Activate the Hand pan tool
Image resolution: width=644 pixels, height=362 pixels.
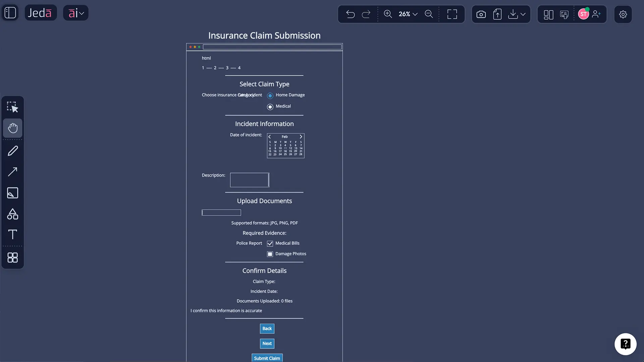point(12,128)
